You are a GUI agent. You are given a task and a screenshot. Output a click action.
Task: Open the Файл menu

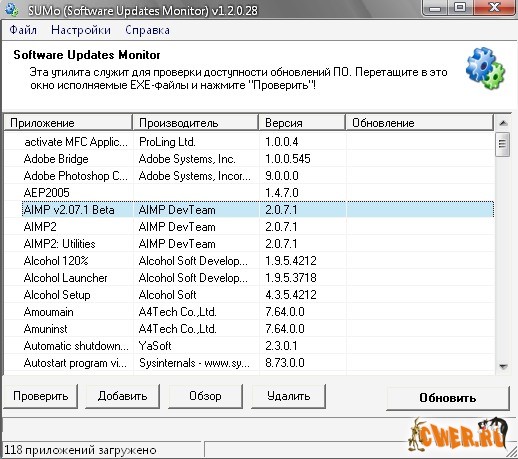point(23,30)
